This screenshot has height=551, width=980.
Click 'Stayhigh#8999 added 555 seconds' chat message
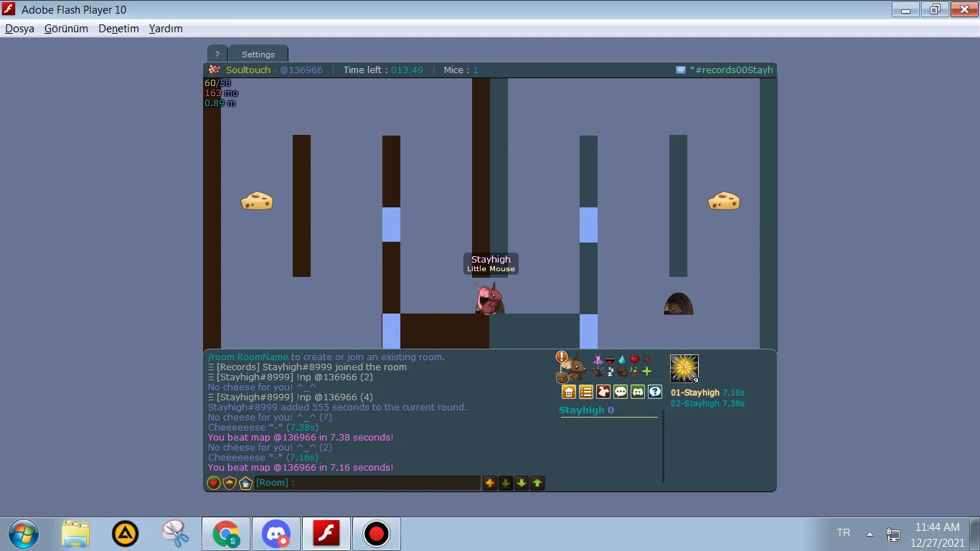[x=337, y=408]
